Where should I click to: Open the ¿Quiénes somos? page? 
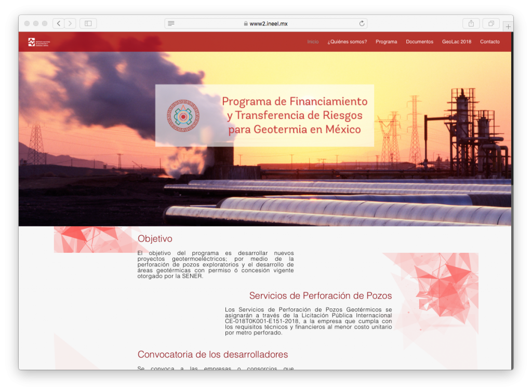coord(347,42)
